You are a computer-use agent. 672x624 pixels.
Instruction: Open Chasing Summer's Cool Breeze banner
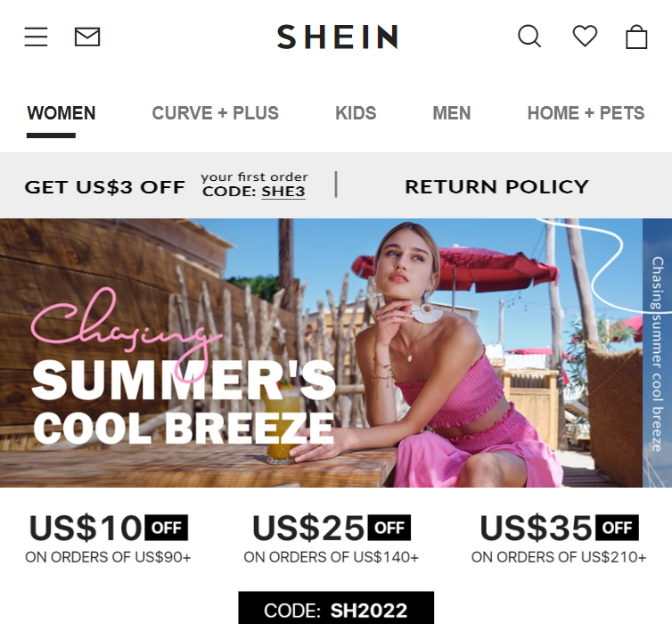[321, 353]
